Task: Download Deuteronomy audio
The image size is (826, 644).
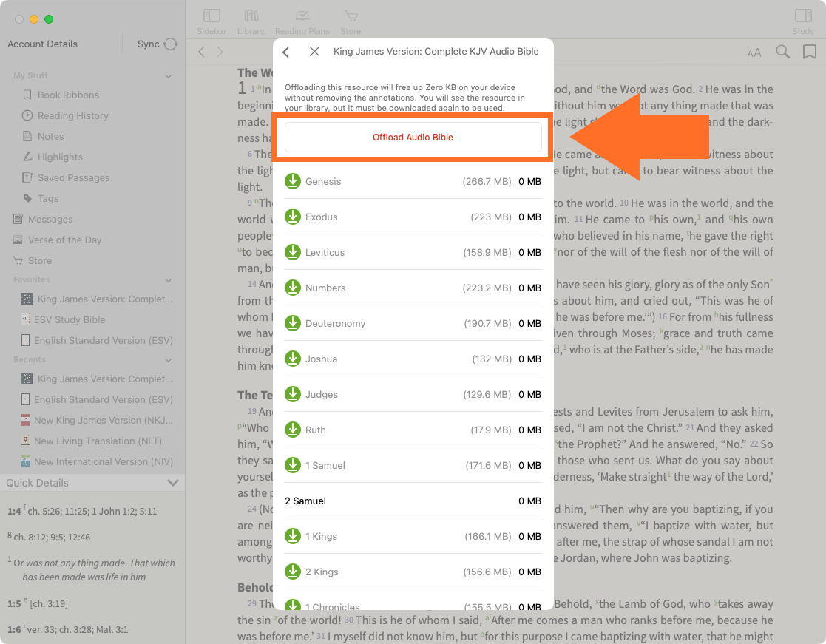Action: click(293, 323)
